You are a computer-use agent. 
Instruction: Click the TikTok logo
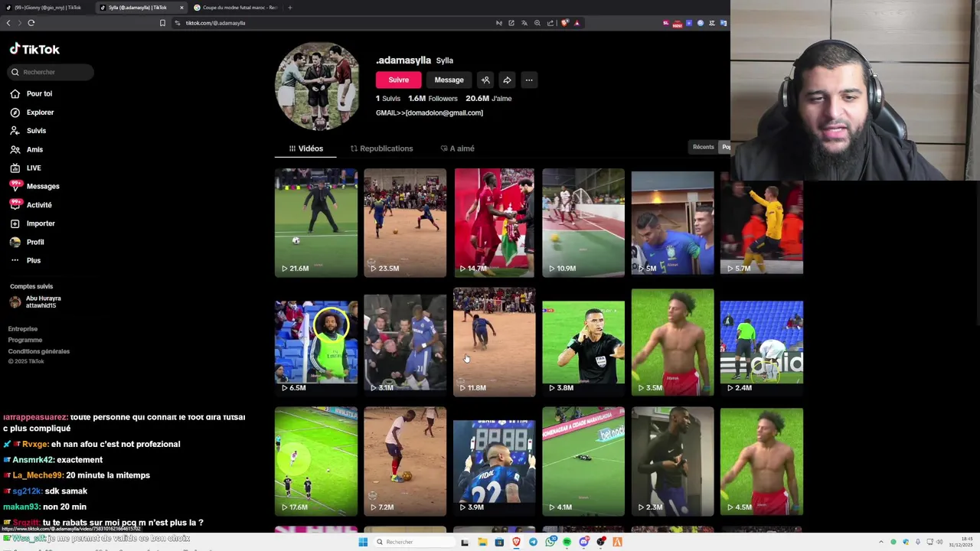(x=34, y=49)
